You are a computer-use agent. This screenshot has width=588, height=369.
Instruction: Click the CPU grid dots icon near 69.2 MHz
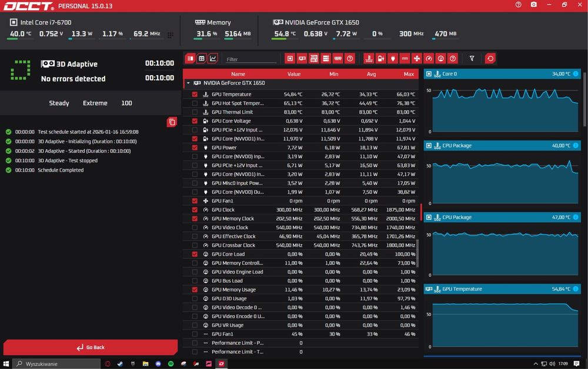(x=171, y=35)
